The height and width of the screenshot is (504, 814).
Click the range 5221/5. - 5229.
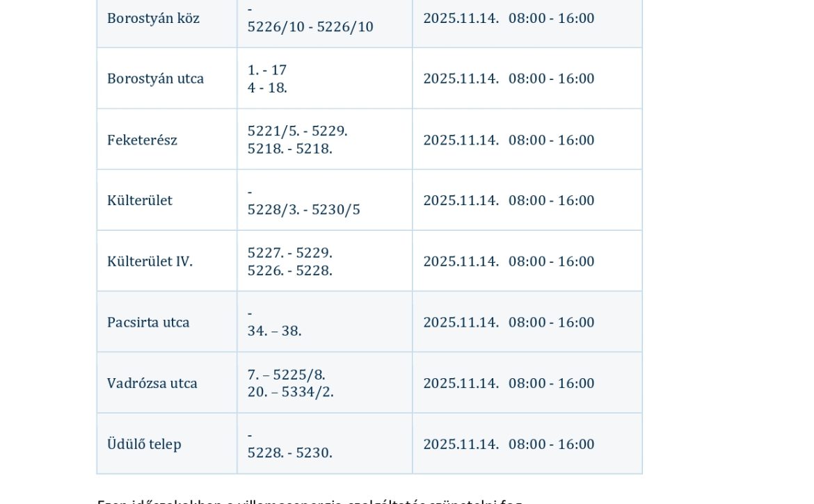(297, 131)
